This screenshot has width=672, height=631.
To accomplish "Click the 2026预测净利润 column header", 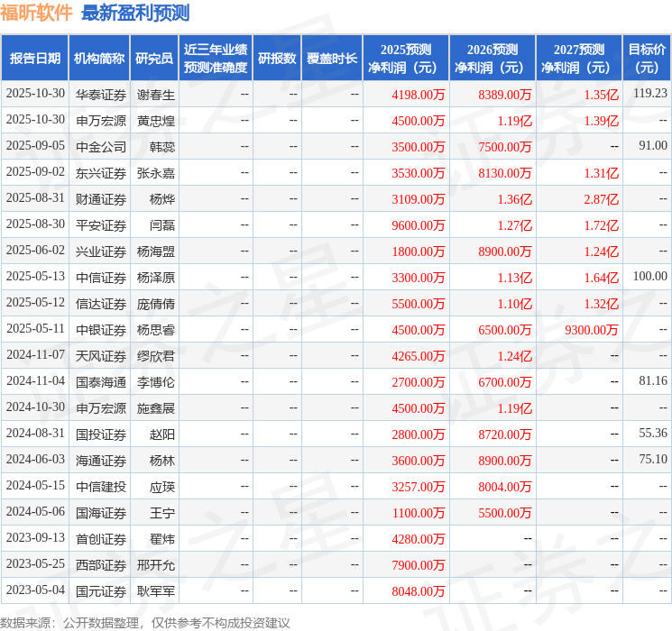I will pyautogui.click(x=492, y=59).
